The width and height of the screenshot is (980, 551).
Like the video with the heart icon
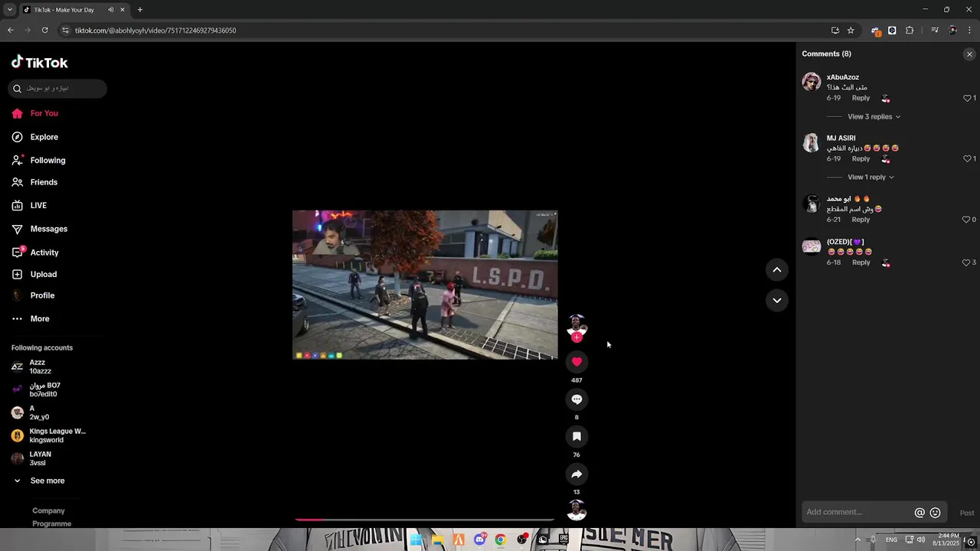[577, 362]
